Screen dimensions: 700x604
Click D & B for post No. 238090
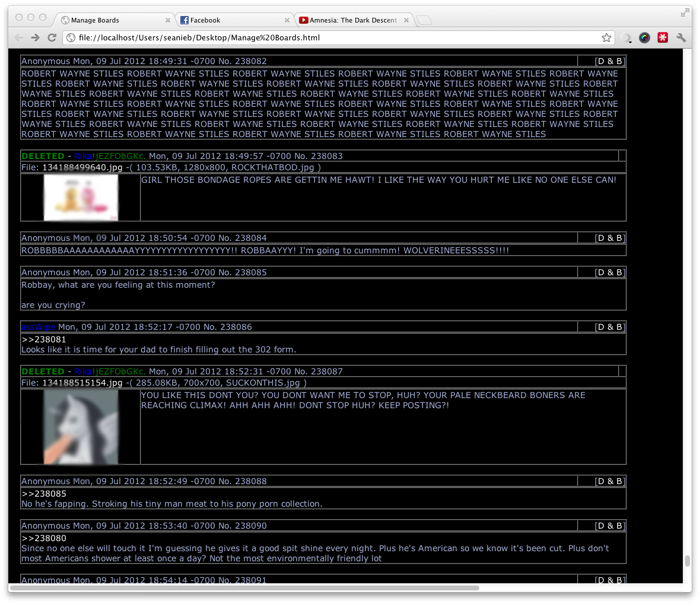click(610, 526)
